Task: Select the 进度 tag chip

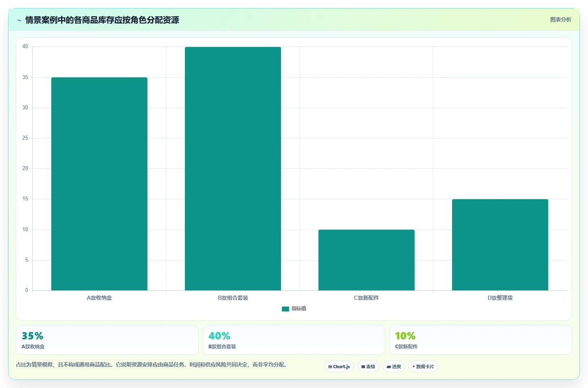Action: 394,367
